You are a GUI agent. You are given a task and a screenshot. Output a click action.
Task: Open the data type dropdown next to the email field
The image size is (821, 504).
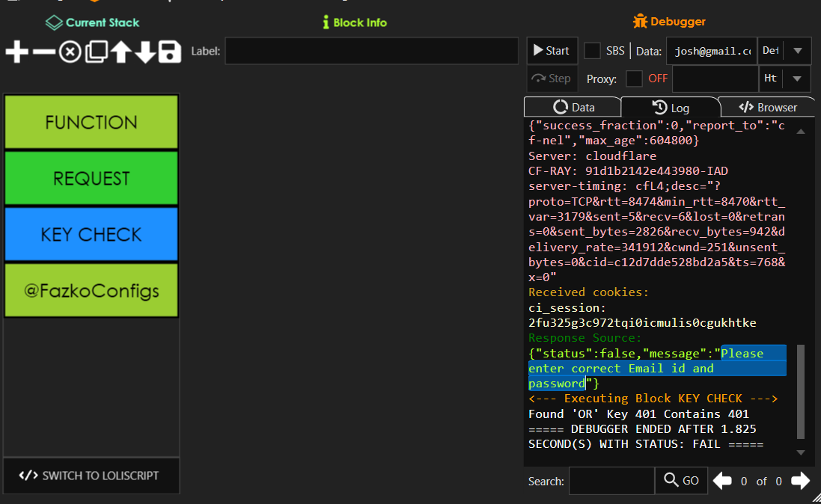tap(796, 50)
